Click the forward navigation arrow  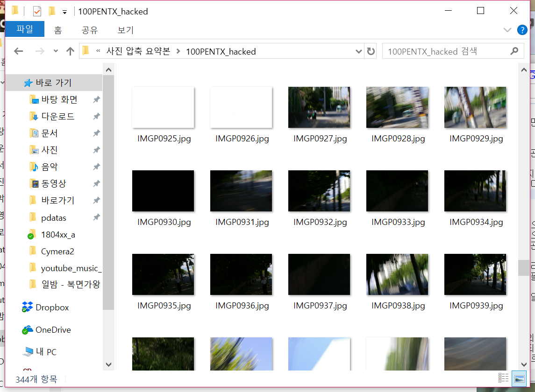click(x=40, y=51)
